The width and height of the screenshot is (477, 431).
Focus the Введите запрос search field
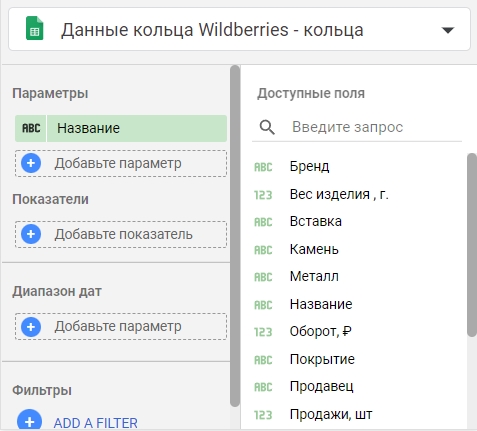[x=357, y=127]
